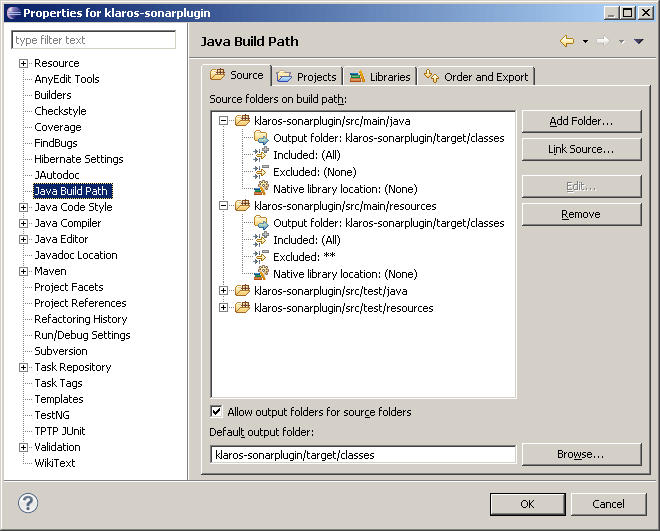660x531 pixels.
Task: Click the Eclipse icon in title bar
Action: coord(13,13)
